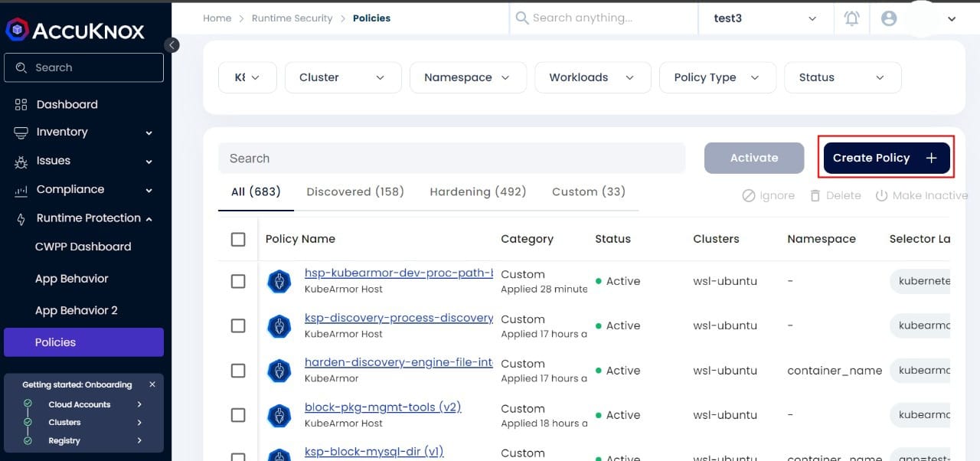Click the sidebar Search field
Viewport: 980px width, 461px height.
84,67
